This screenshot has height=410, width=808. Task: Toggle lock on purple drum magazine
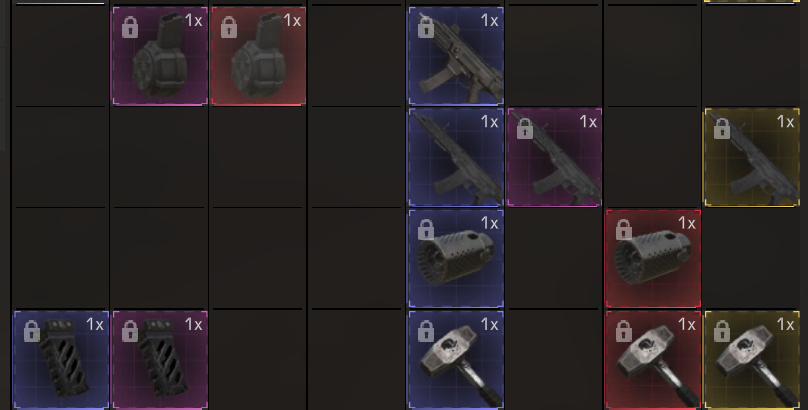130,27
